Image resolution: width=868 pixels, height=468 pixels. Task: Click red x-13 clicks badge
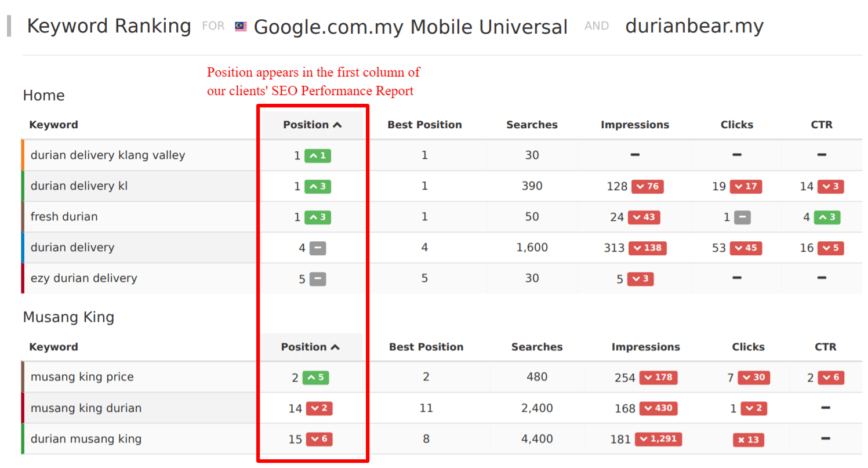tap(748, 440)
